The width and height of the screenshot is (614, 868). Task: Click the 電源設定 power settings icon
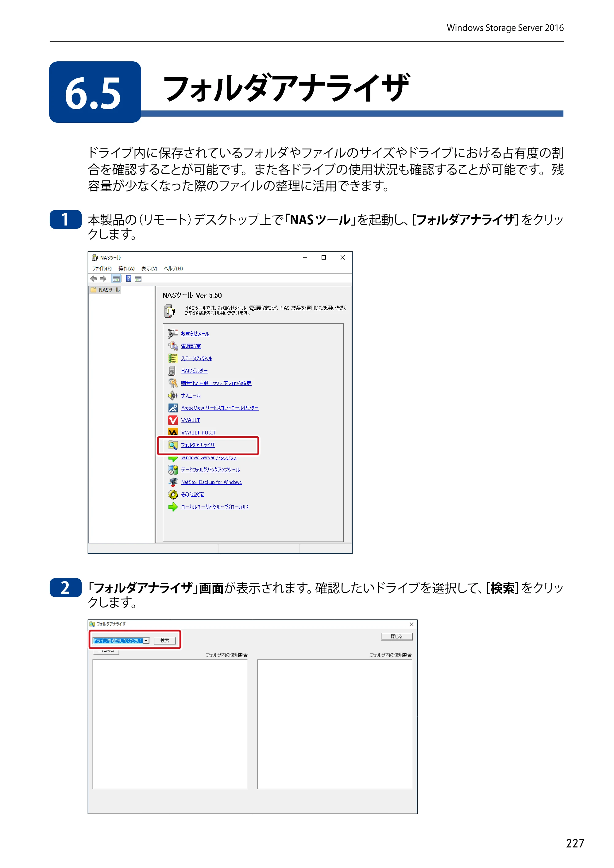pyautogui.click(x=173, y=346)
